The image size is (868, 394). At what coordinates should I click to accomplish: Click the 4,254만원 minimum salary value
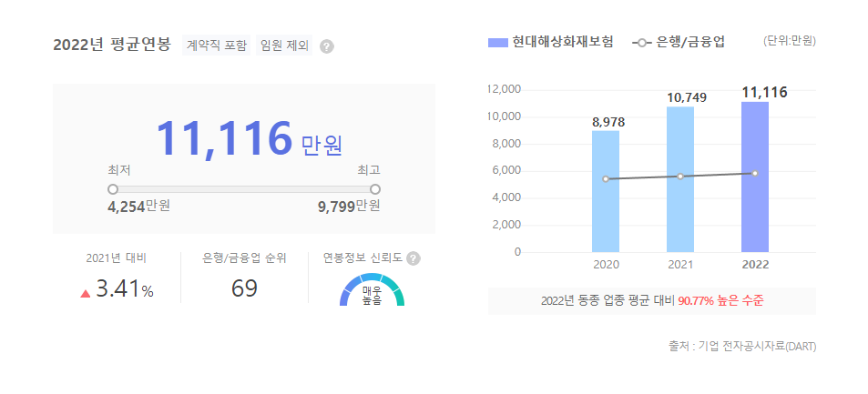(139, 207)
